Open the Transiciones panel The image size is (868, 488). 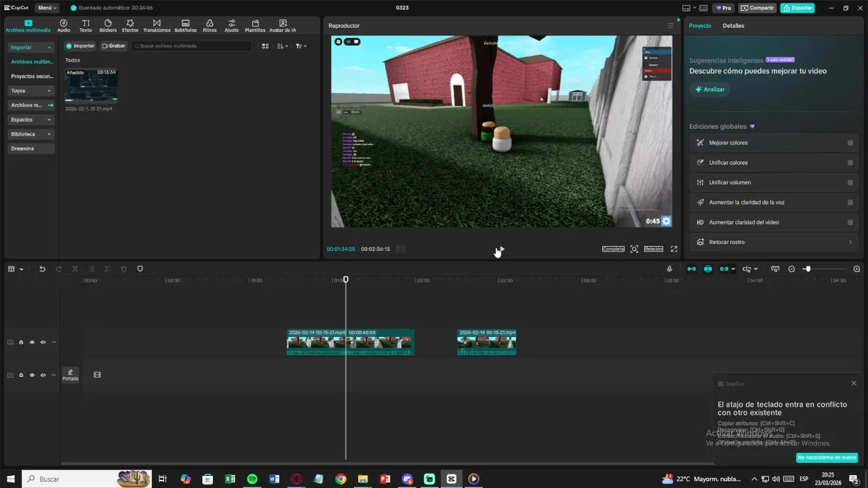click(157, 26)
